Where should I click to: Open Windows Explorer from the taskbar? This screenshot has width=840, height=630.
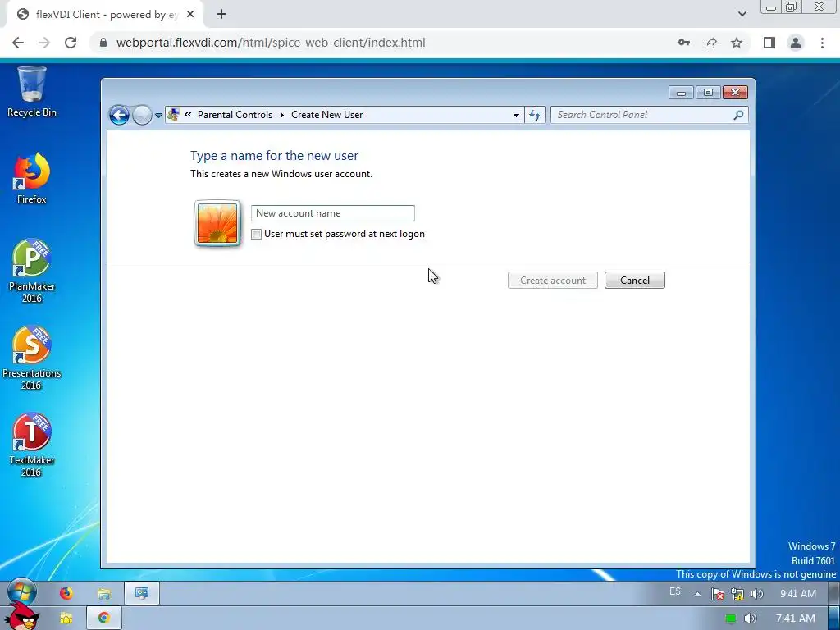point(104,593)
